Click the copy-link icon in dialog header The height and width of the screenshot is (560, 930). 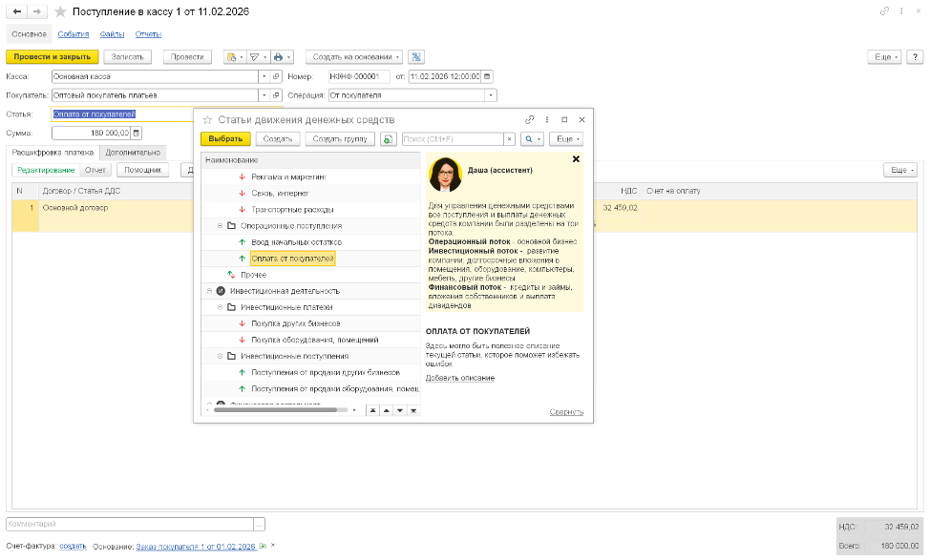click(x=530, y=120)
